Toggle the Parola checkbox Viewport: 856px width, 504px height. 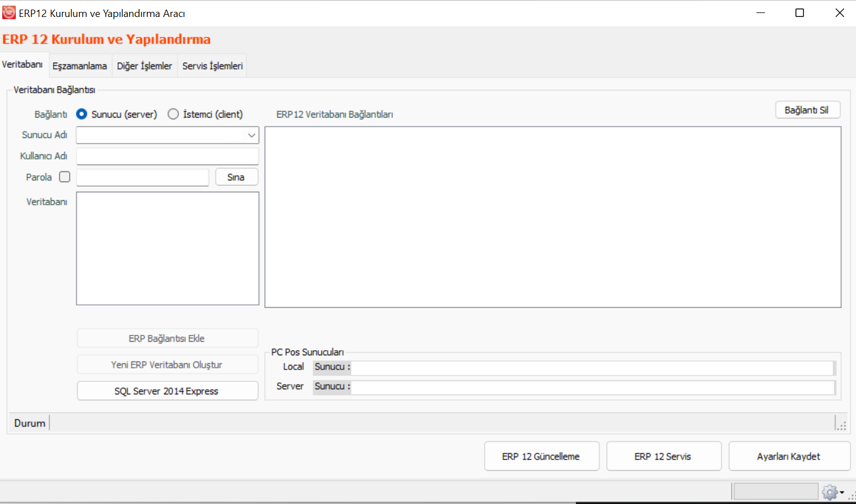tap(64, 177)
